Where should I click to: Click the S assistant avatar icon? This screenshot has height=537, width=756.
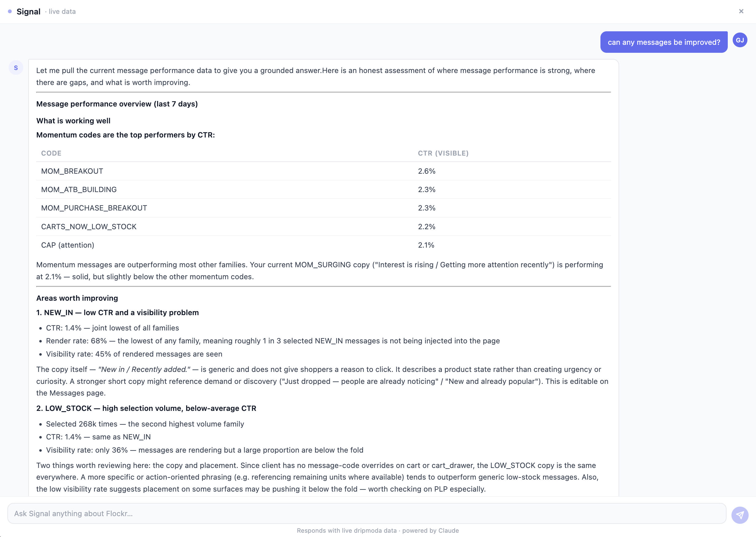(x=16, y=67)
